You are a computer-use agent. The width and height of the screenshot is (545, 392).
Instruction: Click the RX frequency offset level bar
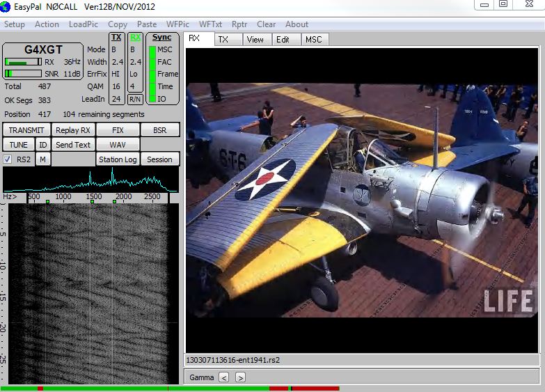[23, 62]
